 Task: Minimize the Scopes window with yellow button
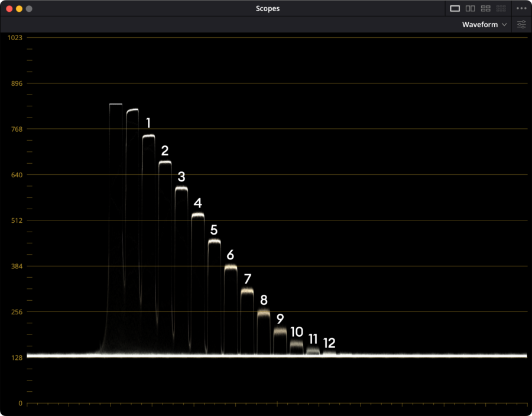click(x=19, y=9)
